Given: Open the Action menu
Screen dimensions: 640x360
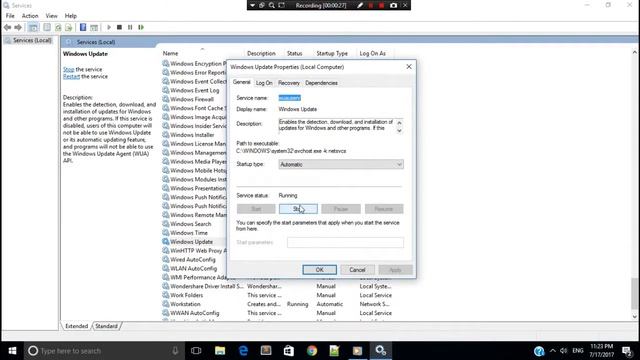Looking at the screenshot, I should (x=30, y=16).
